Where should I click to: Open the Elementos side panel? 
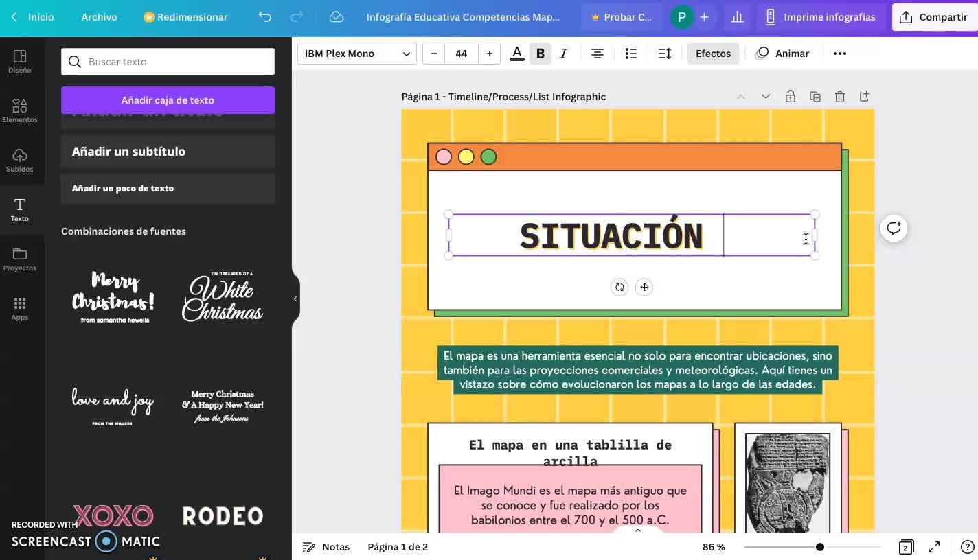[x=20, y=110]
